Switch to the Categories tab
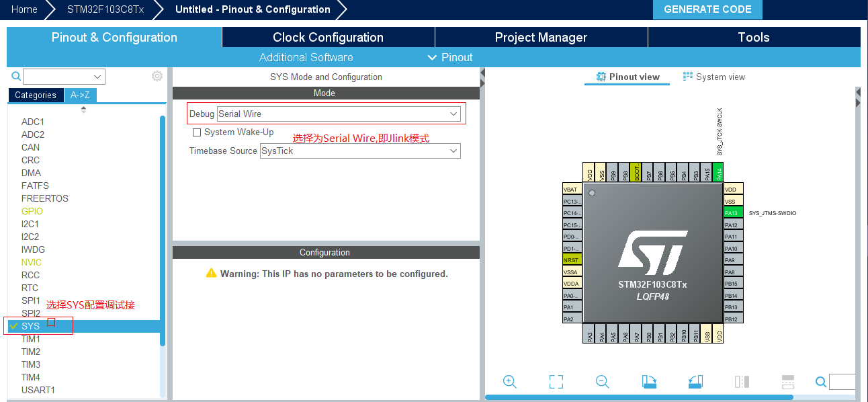This screenshot has height=402, width=868. pos(36,95)
